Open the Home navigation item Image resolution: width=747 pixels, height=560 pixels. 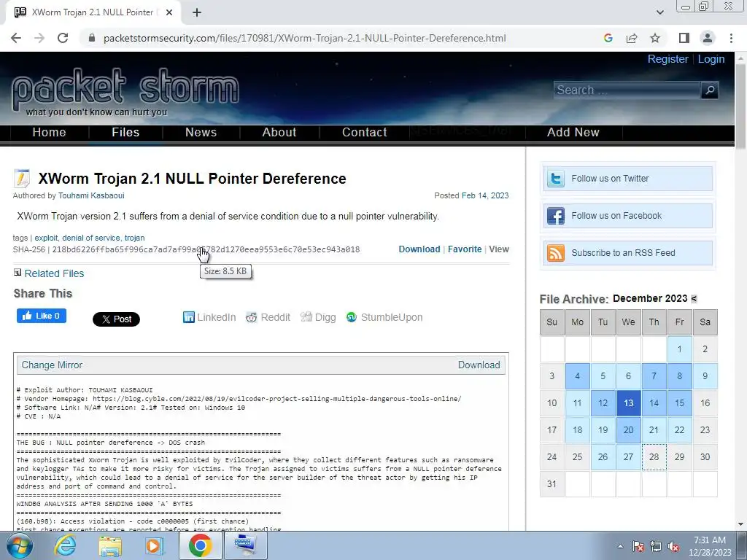49,133
